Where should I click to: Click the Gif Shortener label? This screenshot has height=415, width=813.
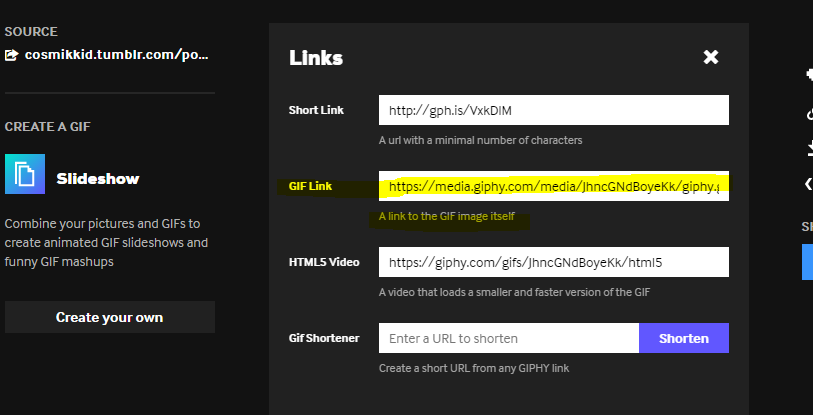(324, 338)
